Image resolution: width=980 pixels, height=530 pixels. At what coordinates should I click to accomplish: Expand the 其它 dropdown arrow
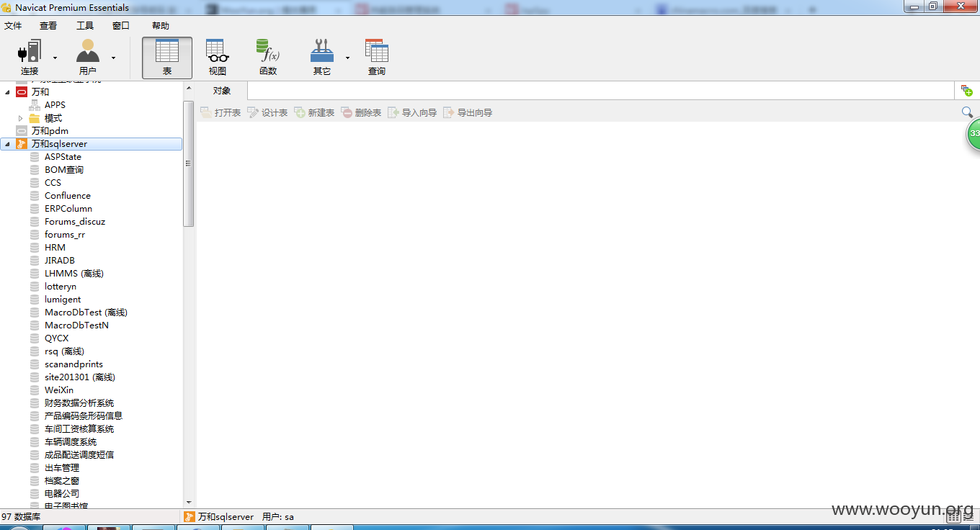pyautogui.click(x=347, y=58)
